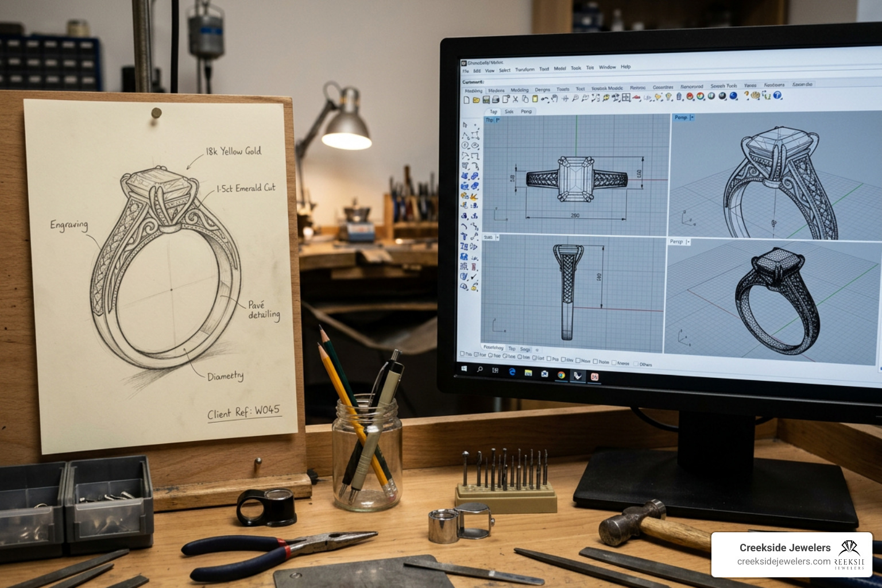Select the black sphere render icon
This screenshot has height=588, width=882.
[722, 96]
